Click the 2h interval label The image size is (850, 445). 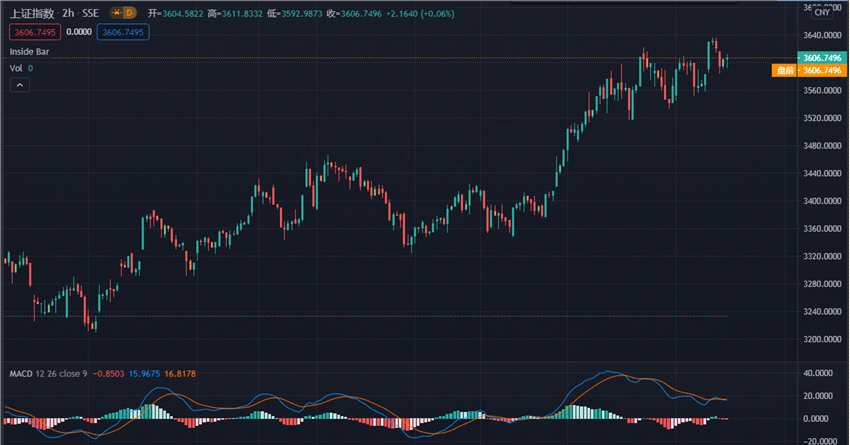pyautogui.click(x=67, y=15)
